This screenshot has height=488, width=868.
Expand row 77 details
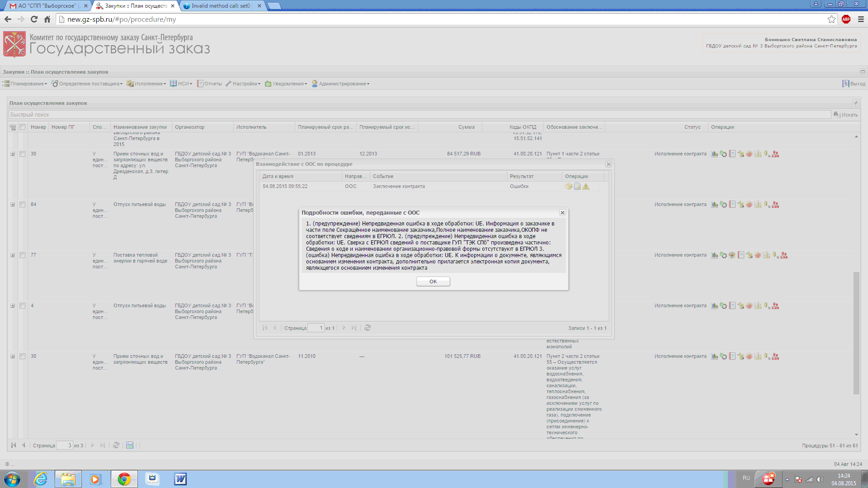point(13,255)
